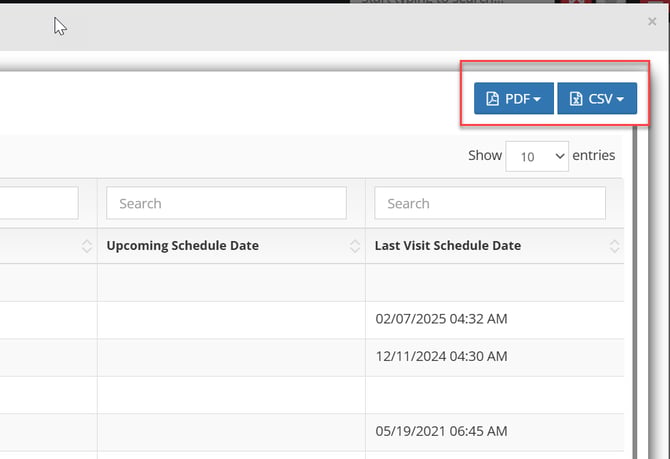Viewport: 670px width, 459px height.
Task: Click the PDF file icon
Action: 492,99
